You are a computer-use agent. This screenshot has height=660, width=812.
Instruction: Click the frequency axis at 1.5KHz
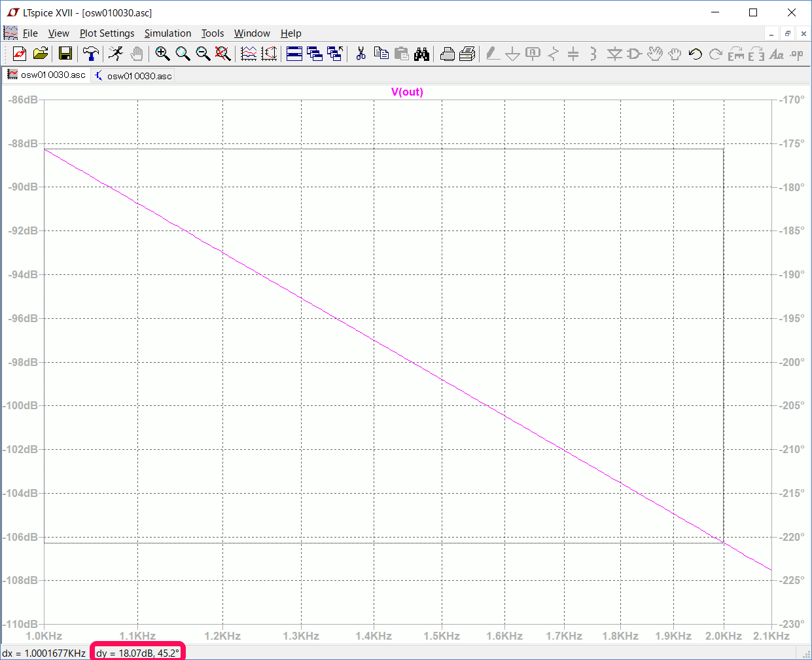pyautogui.click(x=441, y=636)
